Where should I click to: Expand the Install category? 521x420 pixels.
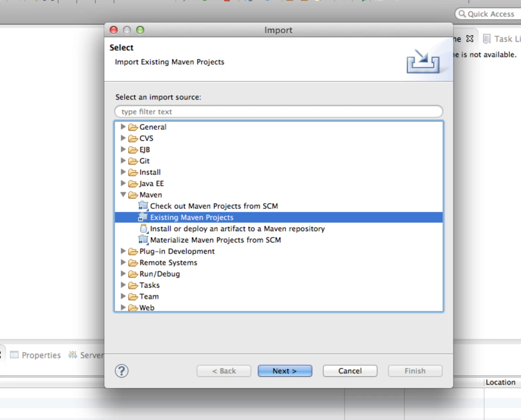[123, 172]
